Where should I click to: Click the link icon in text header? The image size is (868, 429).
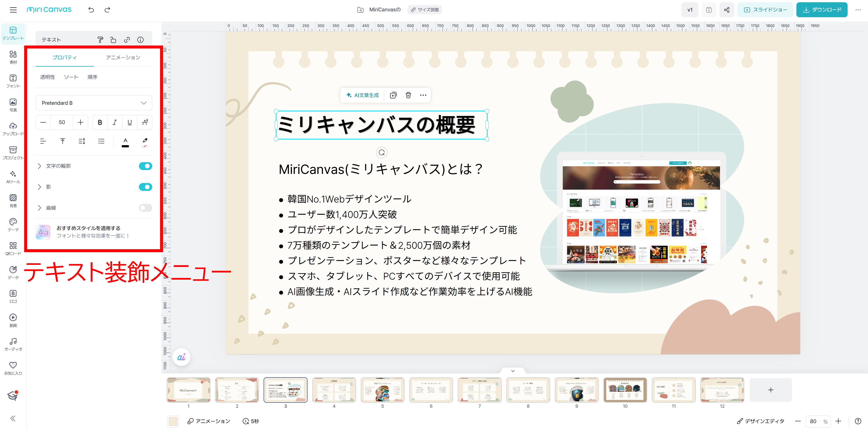coord(127,40)
